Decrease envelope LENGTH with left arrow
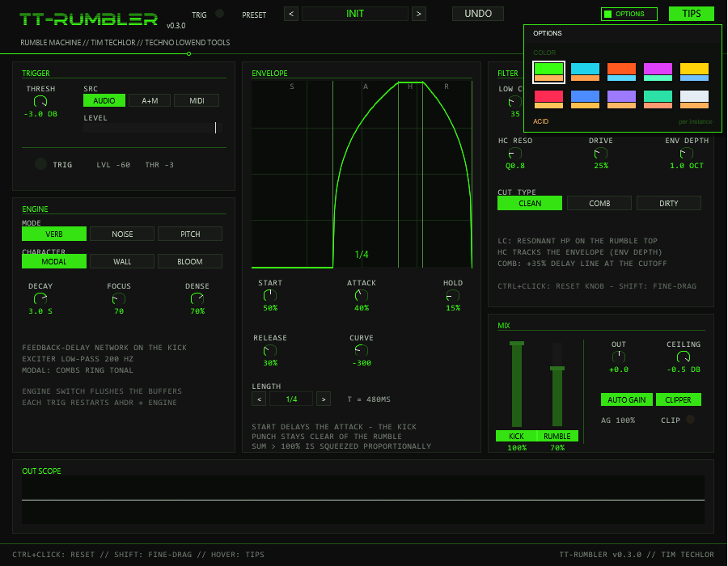Screen dimensions: 728x566 259,399
